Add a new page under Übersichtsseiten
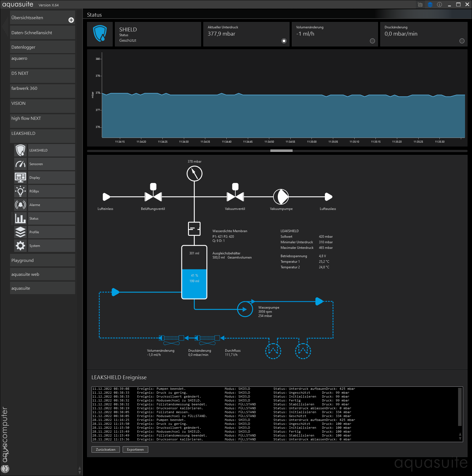The height and width of the screenshot is (476, 472). 71,20
